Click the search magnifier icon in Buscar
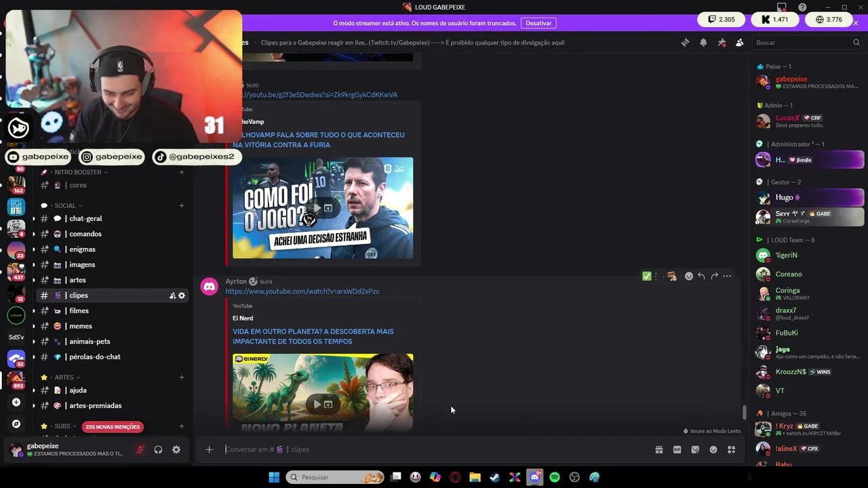The height and width of the screenshot is (488, 868). click(856, 42)
